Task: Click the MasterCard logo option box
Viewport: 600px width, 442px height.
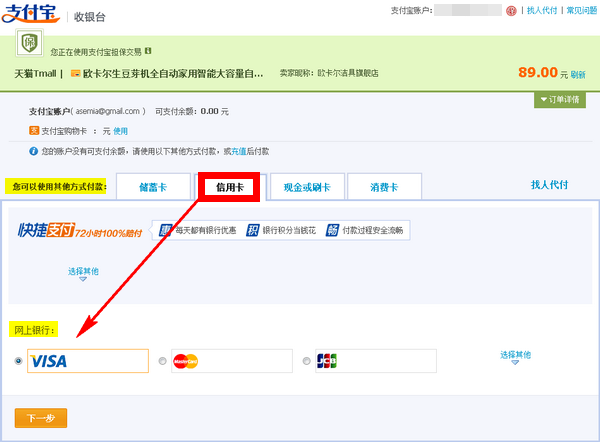Action: (232, 361)
